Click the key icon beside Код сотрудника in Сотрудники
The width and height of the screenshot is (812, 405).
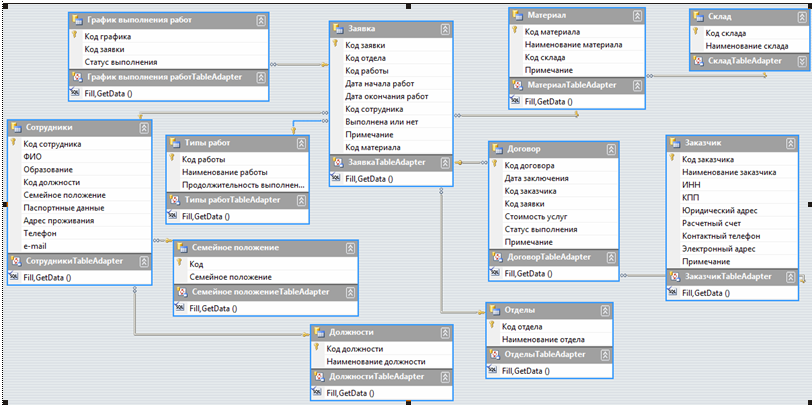[12, 144]
